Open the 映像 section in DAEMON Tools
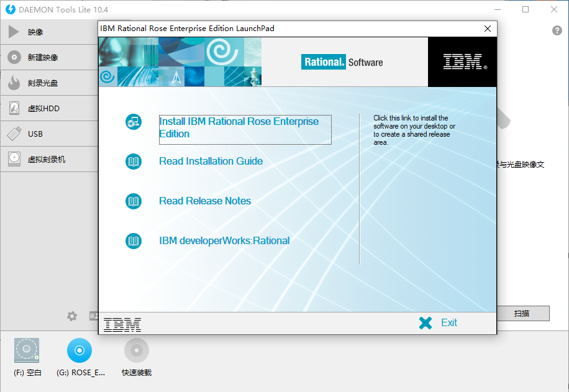Image resolution: width=569 pixels, height=392 pixels. [49, 32]
